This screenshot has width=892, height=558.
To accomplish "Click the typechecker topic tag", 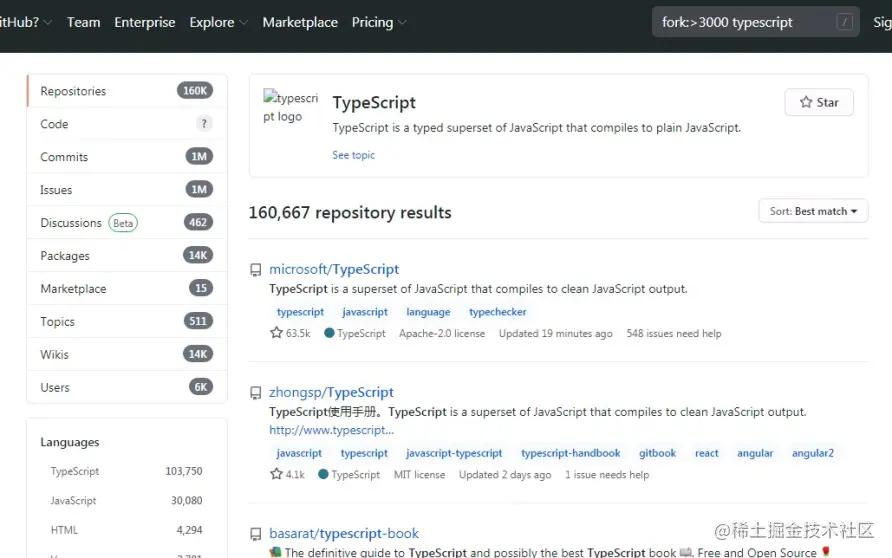I will click(498, 312).
